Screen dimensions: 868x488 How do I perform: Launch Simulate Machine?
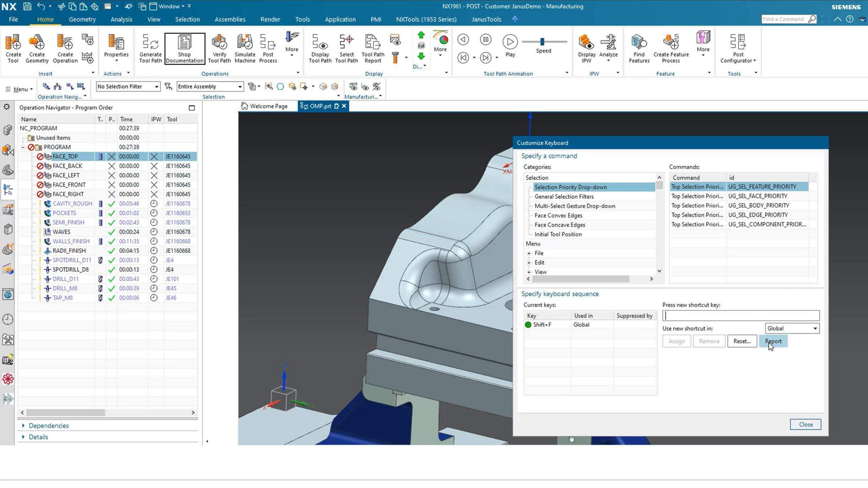(245, 48)
